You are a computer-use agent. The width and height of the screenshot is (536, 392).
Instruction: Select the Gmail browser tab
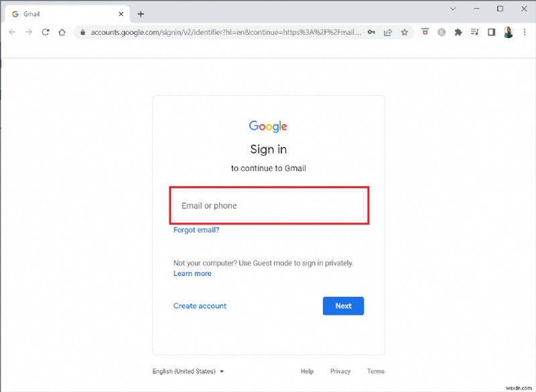click(x=67, y=13)
